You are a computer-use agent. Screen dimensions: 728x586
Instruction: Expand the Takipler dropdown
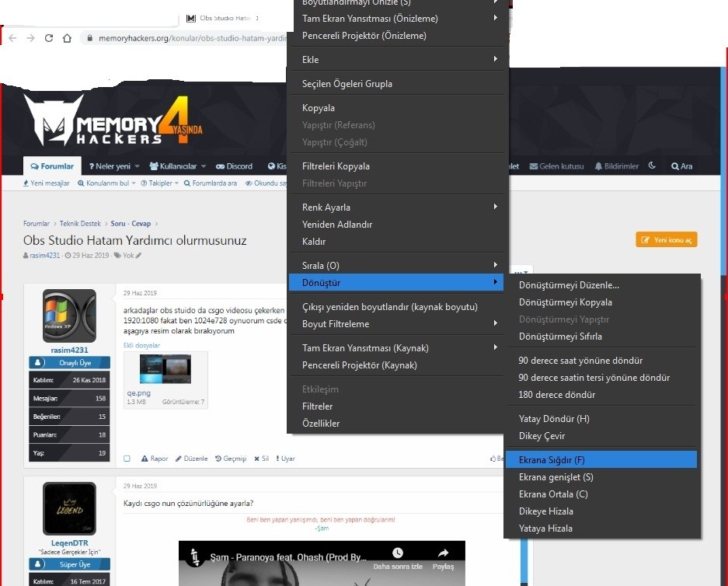[176, 183]
